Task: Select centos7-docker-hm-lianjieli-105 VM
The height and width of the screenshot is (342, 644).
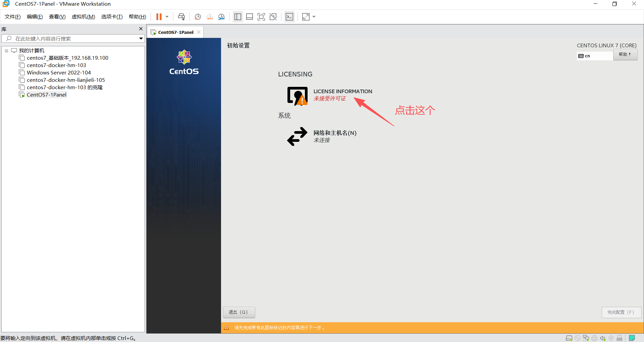Action: 66,80
